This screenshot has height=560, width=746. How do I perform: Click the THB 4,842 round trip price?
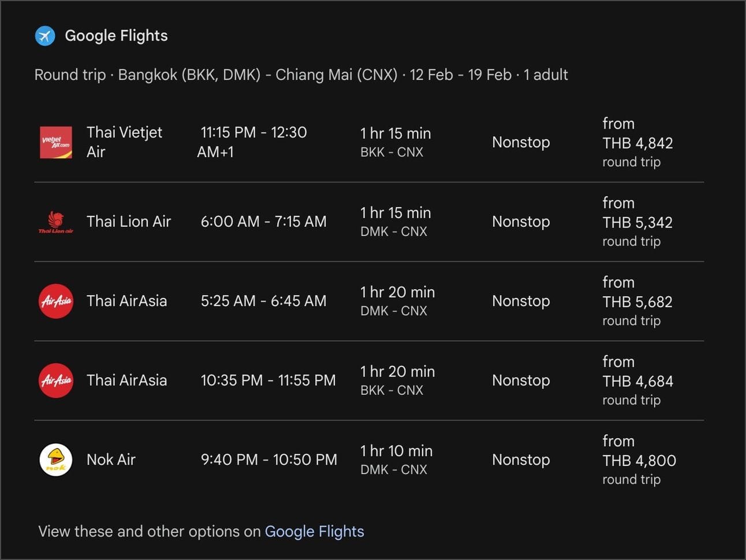[x=637, y=143]
